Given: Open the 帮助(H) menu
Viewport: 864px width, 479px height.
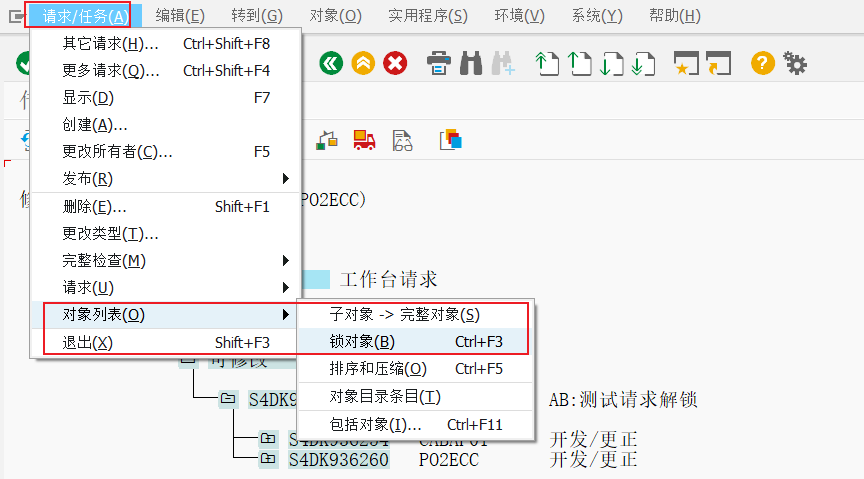Looking at the screenshot, I should click(x=675, y=16).
